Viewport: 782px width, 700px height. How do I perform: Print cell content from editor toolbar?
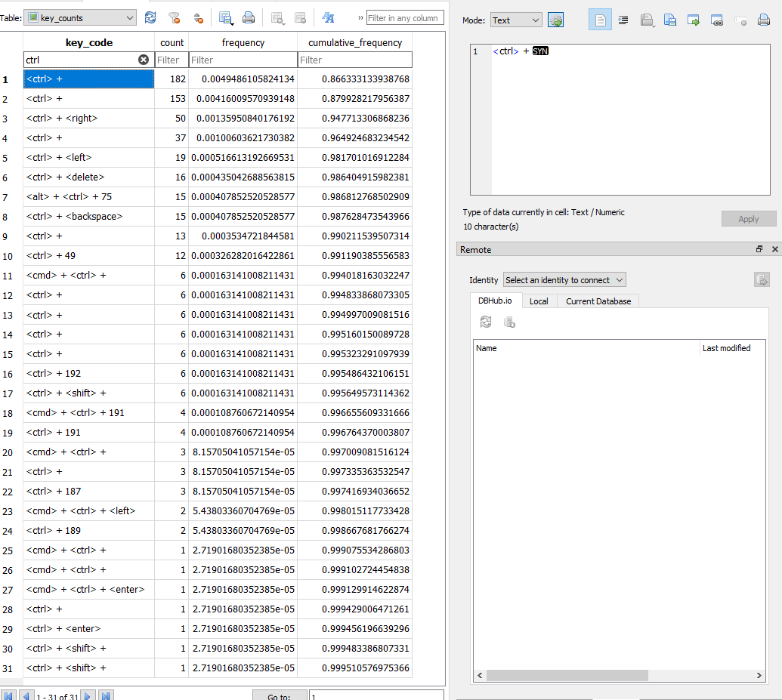[764, 20]
